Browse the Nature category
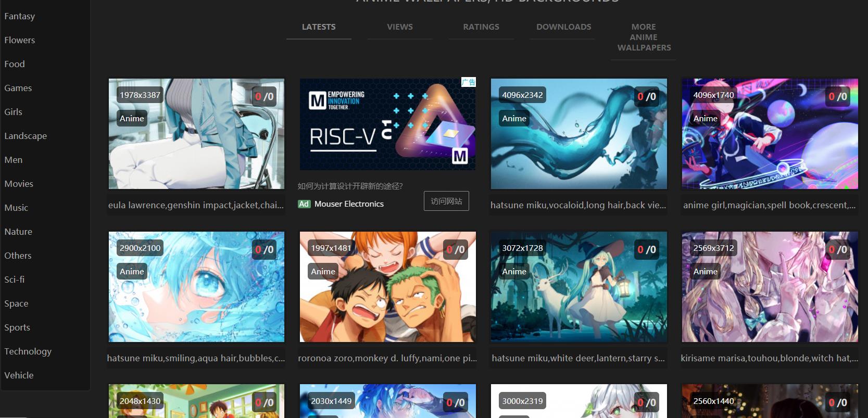Viewport: 868px width, 418px height. pyautogui.click(x=18, y=232)
